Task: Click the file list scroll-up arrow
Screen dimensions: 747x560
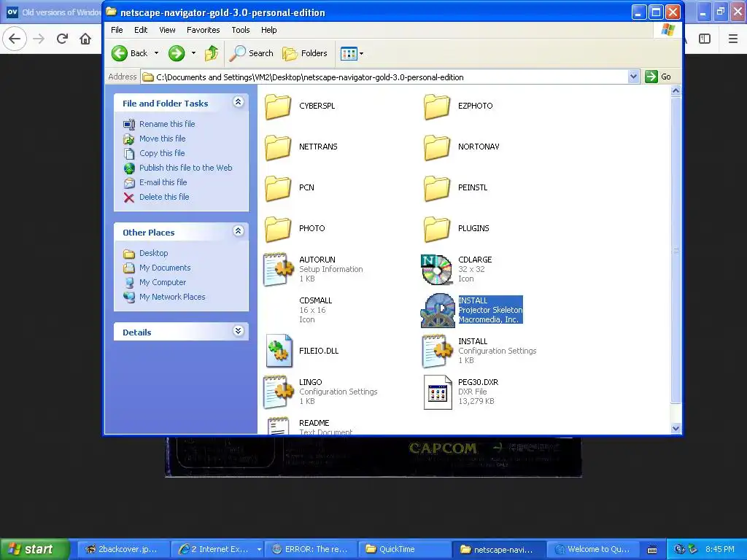Action: (676, 91)
